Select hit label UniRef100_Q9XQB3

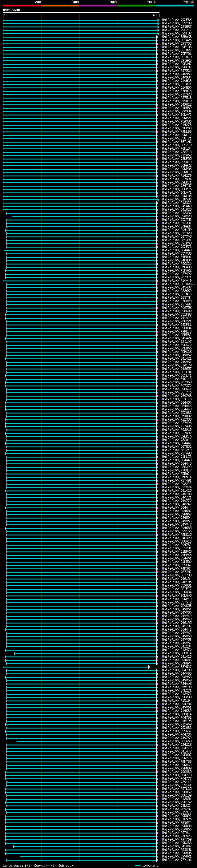pos(176,728)
